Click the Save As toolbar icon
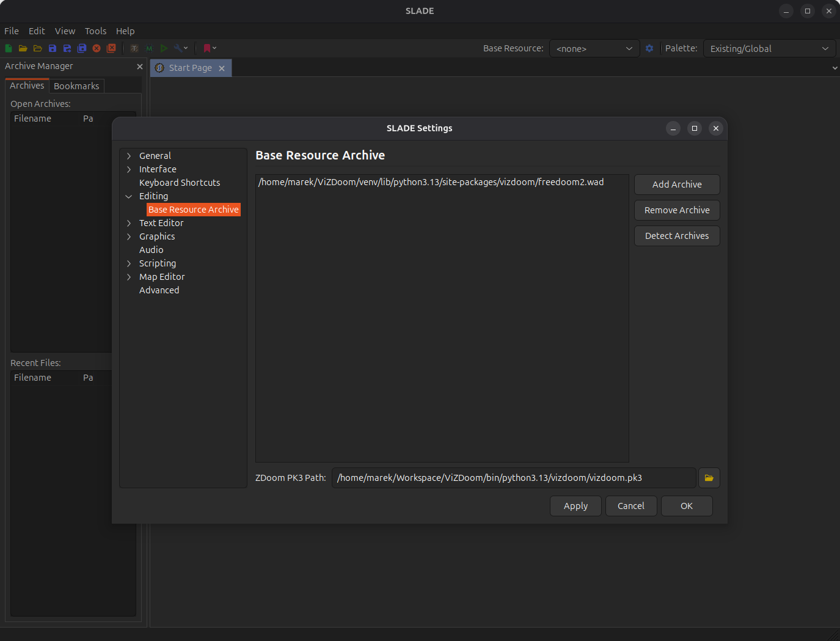 (67, 48)
